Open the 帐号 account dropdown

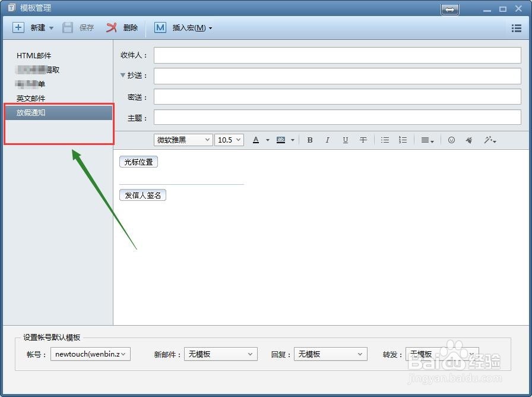tap(91, 354)
